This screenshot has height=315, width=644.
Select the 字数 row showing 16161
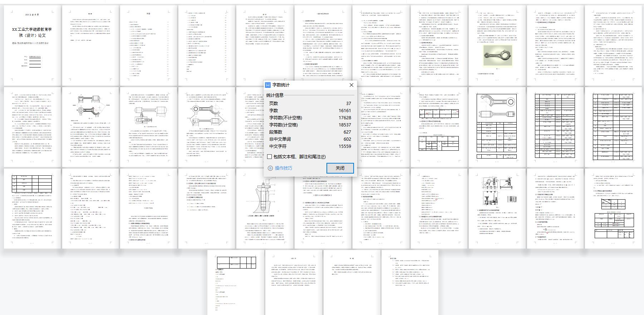[310, 111]
